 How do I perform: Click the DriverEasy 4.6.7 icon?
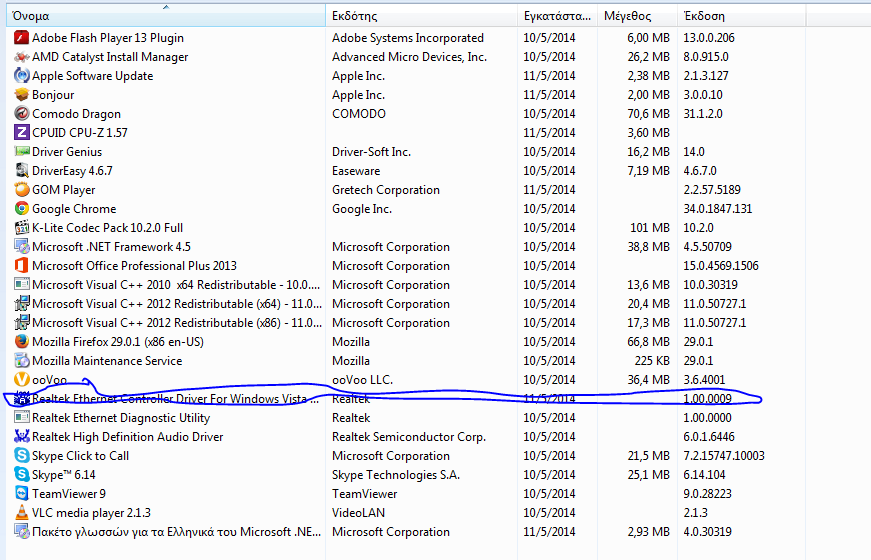click(22, 171)
